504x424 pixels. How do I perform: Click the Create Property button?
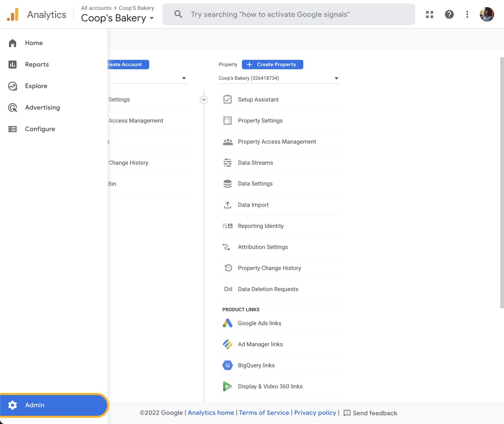click(272, 65)
